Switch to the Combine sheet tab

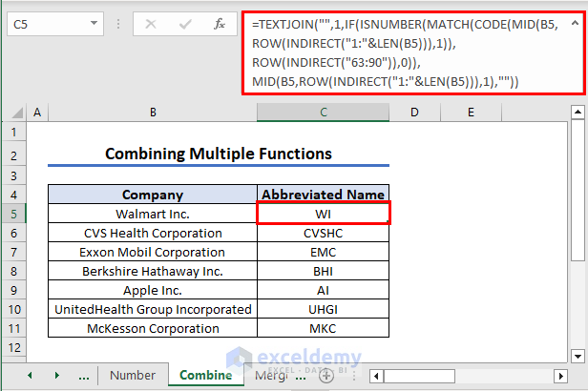(x=206, y=375)
